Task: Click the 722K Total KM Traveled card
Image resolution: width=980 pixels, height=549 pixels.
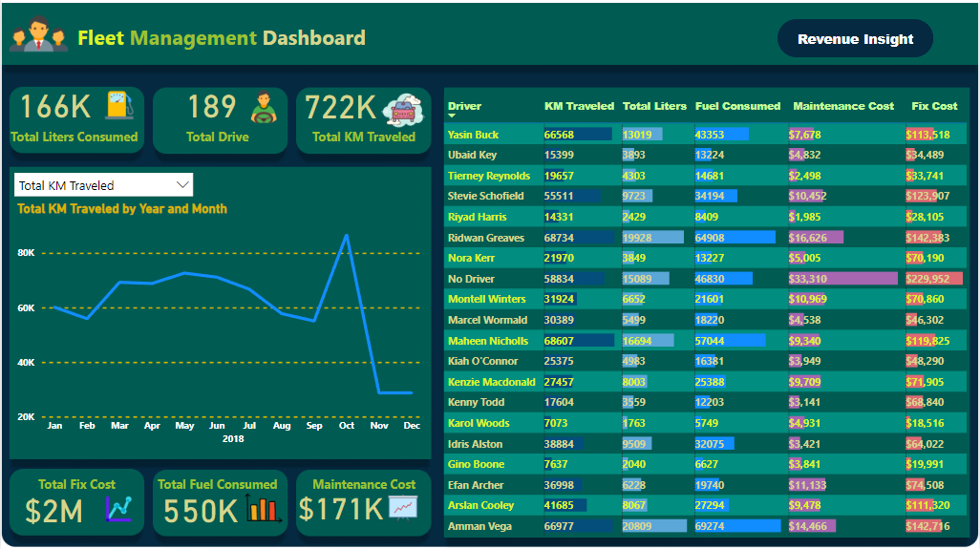Action: pos(364,120)
